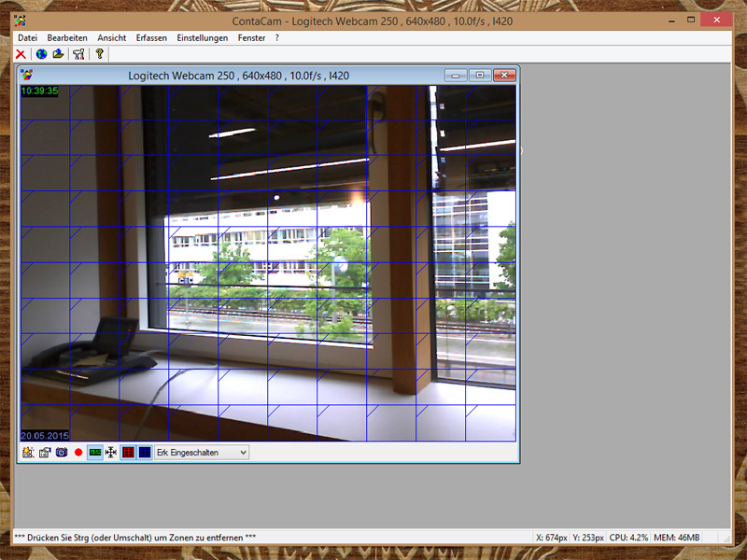The width and height of the screenshot is (747, 560).
Task: Open camera advanced settings icon
Action: pyautogui.click(x=45, y=453)
